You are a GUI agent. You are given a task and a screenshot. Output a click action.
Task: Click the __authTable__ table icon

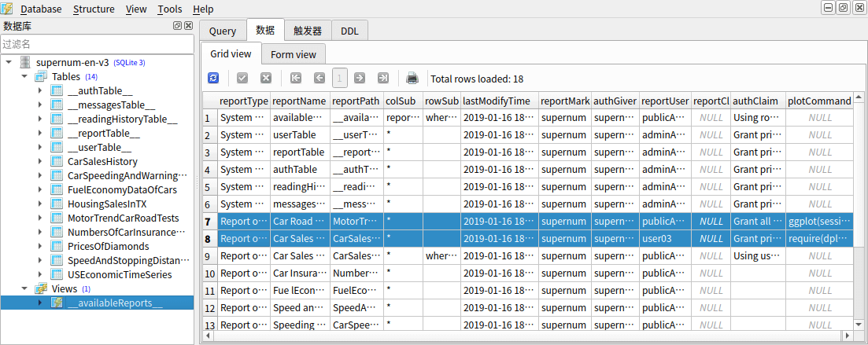pos(57,90)
